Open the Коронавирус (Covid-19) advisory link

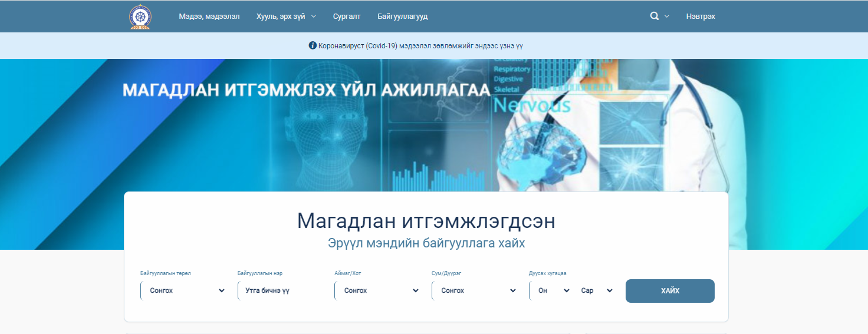click(420, 45)
